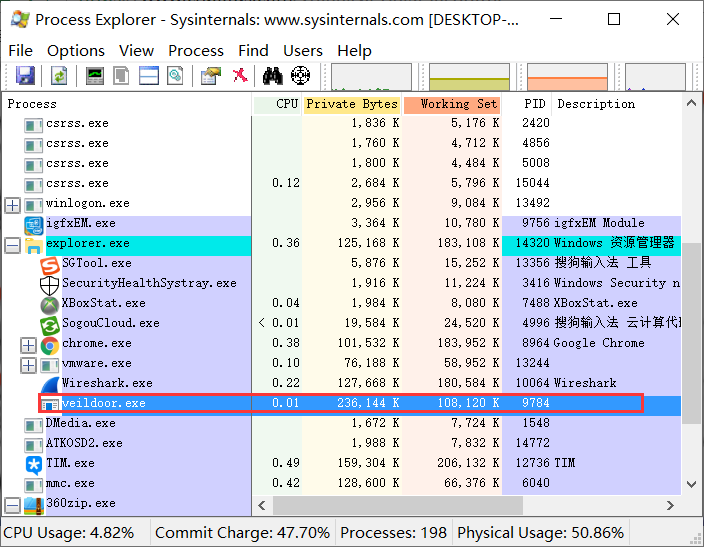Image resolution: width=704 pixels, height=547 pixels.
Task: Select the TIM.exe star icon
Action: [x=34, y=465]
